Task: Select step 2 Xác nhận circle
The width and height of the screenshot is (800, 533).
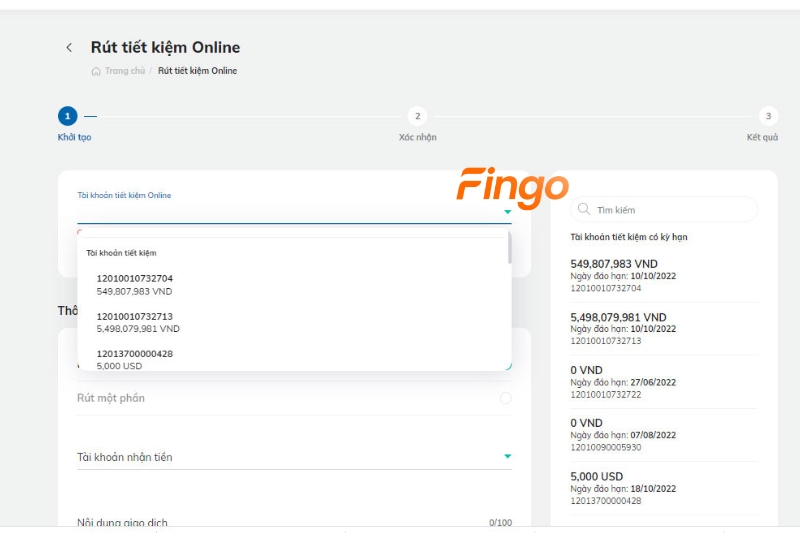Action: 417,116
